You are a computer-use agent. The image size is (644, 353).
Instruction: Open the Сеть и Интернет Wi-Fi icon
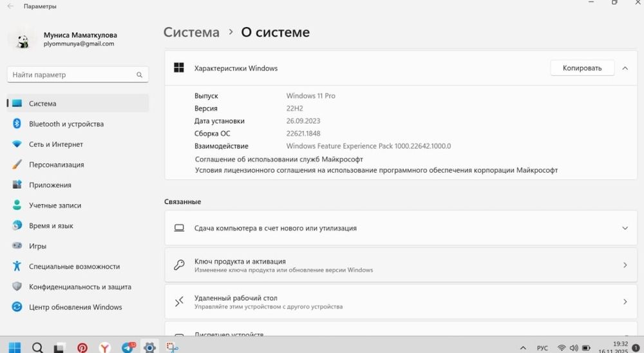coord(17,144)
